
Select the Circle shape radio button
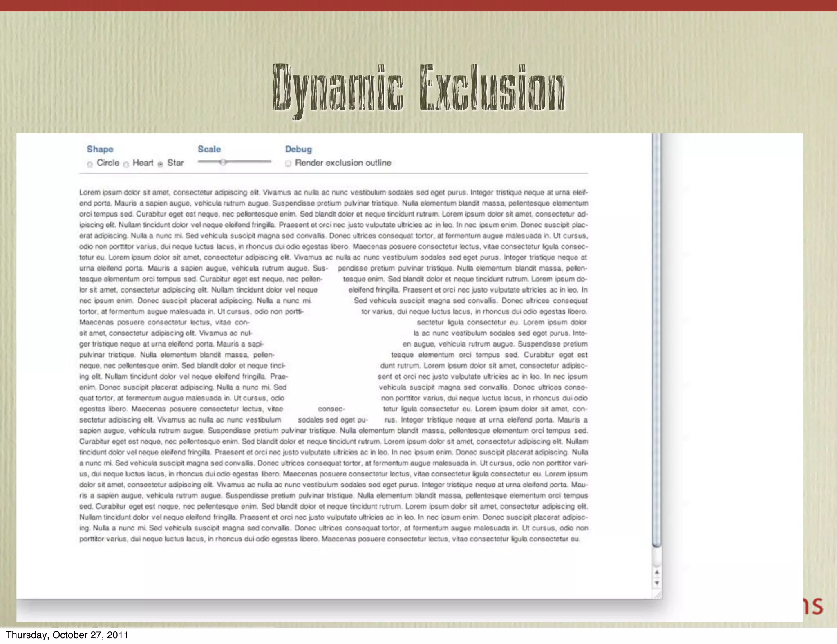90,164
